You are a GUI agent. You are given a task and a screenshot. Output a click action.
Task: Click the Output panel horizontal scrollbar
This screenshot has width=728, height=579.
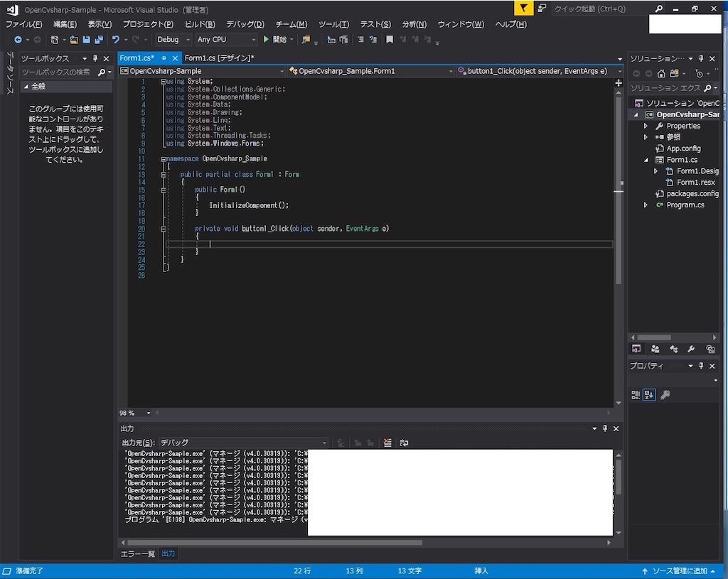pyautogui.click(x=275, y=542)
